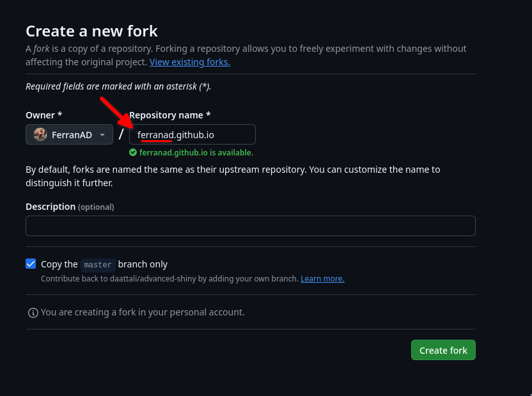The width and height of the screenshot is (532, 396).
Task: Focus the Description optional text box
Action: pos(251,226)
